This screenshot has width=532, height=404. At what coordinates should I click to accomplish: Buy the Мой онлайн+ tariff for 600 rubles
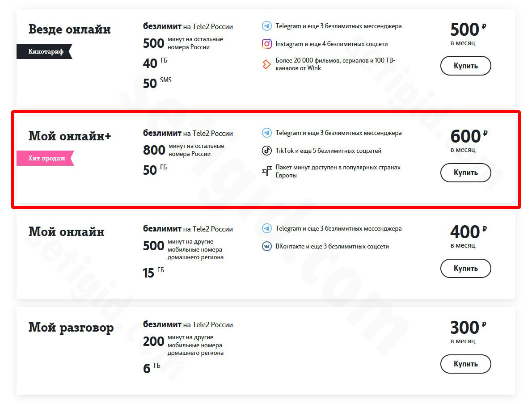[x=465, y=173]
